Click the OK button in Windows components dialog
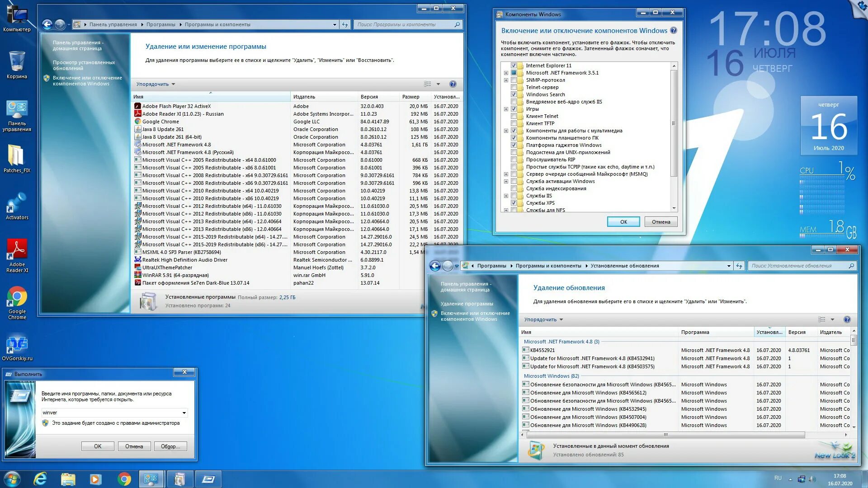This screenshot has height=488, width=868. [x=623, y=222]
